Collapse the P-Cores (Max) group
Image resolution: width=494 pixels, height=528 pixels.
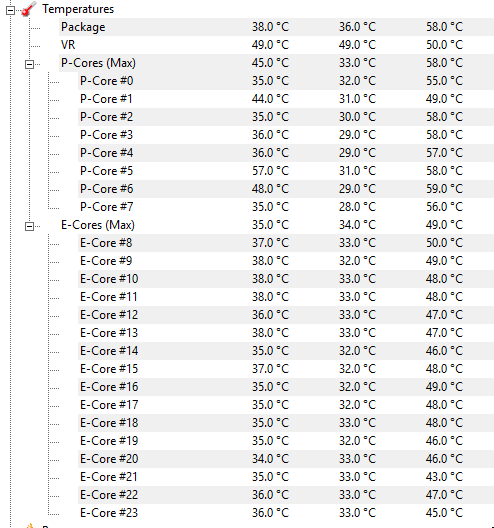[x=29, y=64]
